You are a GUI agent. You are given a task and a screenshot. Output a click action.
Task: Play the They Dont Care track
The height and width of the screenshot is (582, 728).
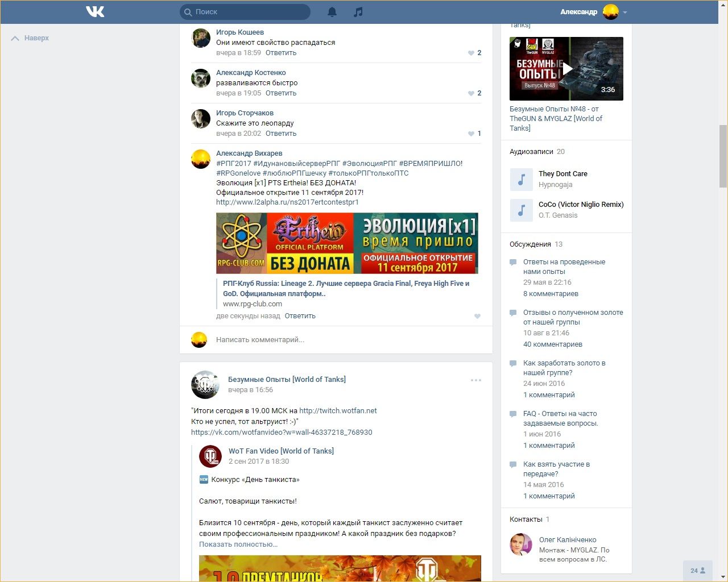pos(521,179)
